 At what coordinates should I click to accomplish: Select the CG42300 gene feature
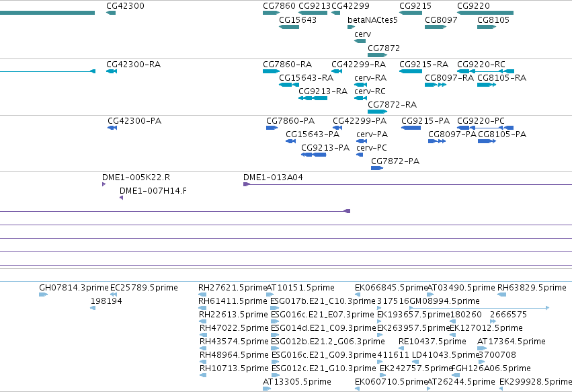[111, 13]
